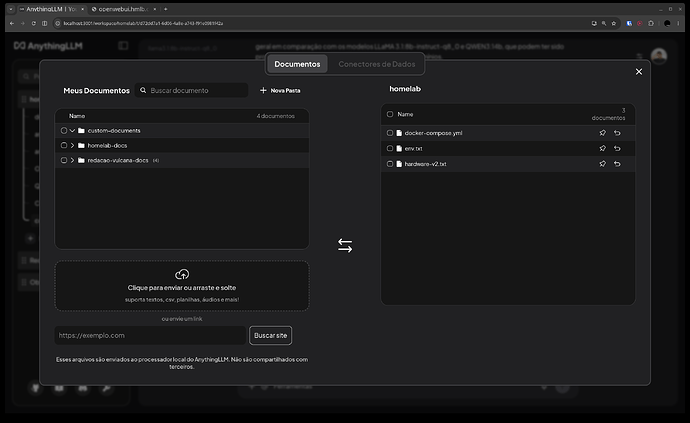Switch to the openwebui browser tab
Image resolution: width=690 pixels, height=423 pixels.
coord(121,9)
